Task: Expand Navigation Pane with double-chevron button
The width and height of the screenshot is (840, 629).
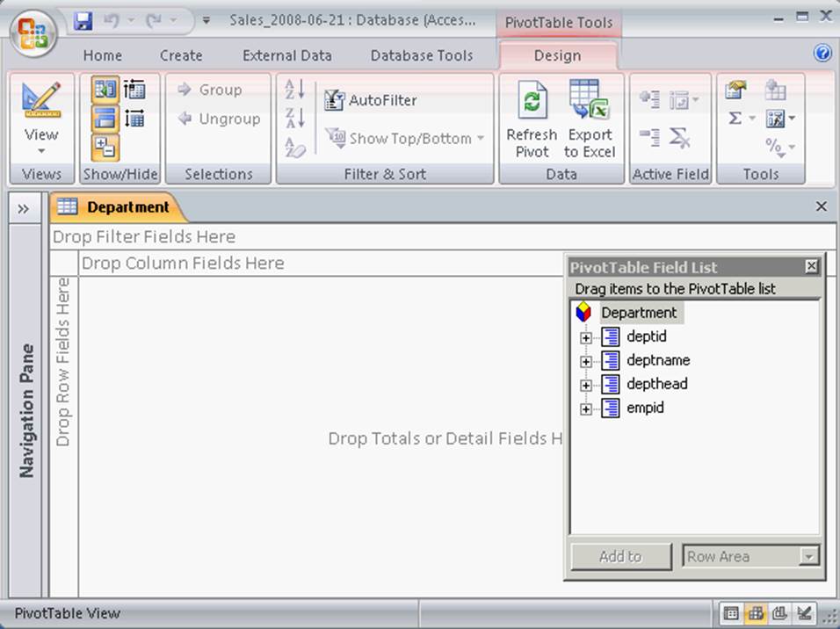Action: (24, 208)
